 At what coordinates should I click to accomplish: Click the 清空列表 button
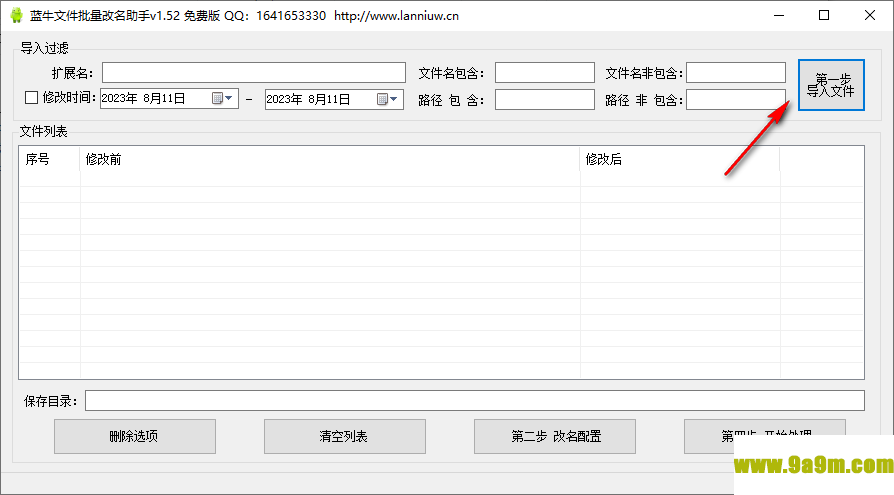(344, 436)
